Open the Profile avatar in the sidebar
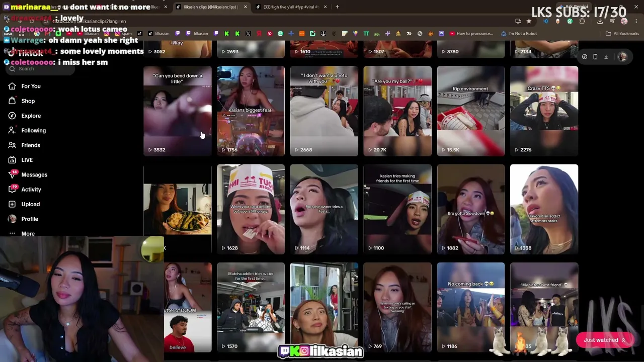The height and width of the screenshot is (362, 644). tap(12, 219)
